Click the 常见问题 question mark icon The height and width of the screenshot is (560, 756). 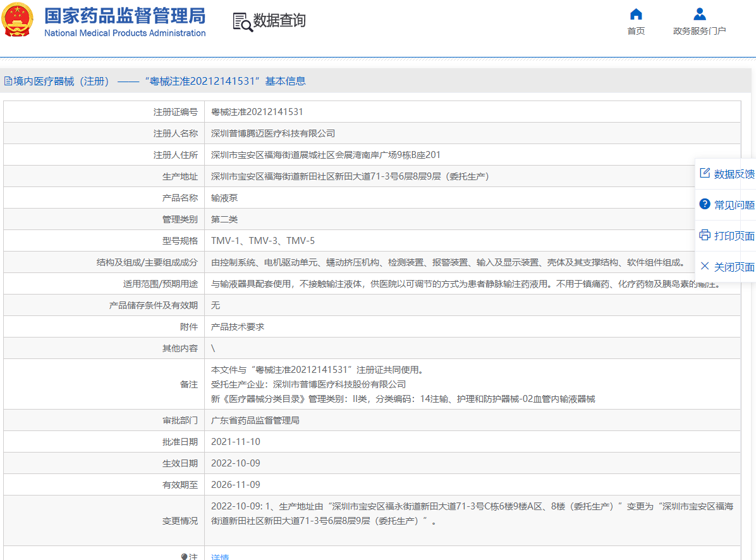coord(704,204)
